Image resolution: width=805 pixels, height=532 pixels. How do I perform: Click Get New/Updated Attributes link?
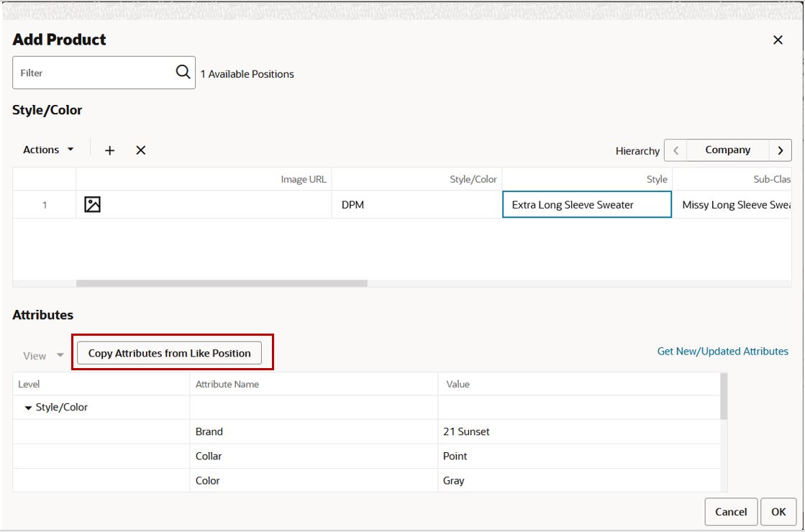722,352
